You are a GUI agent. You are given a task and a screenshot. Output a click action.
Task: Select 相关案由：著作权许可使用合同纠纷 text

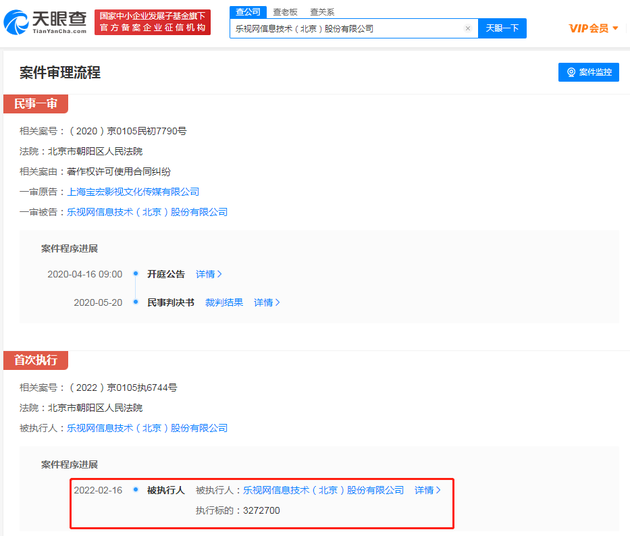click(x=95, y=172)
